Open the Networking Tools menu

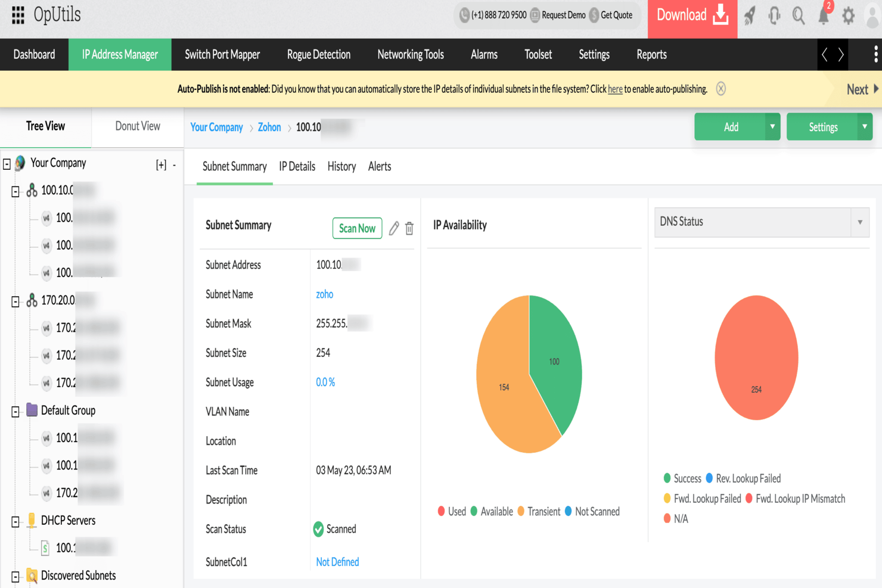click(411, 55)
